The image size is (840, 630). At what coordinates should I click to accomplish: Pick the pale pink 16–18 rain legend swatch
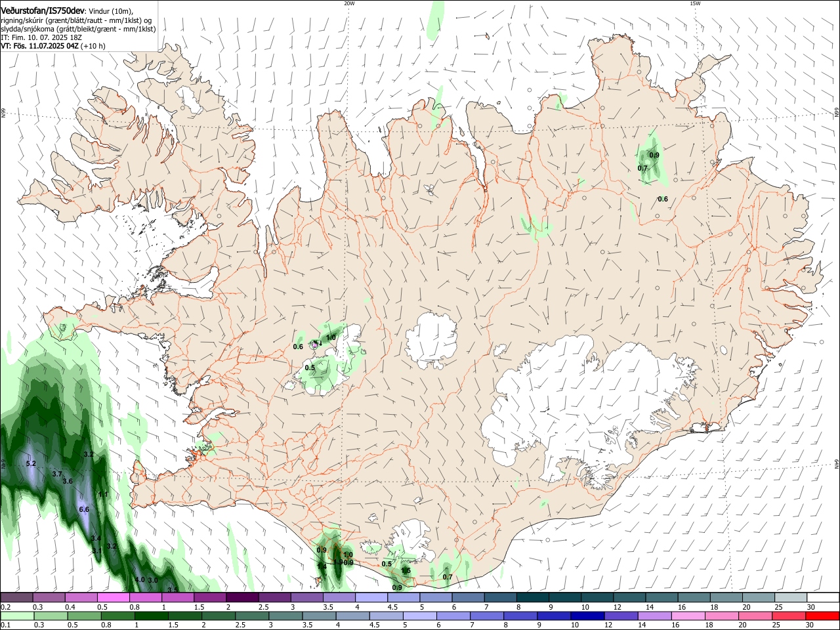coord(688,616)
